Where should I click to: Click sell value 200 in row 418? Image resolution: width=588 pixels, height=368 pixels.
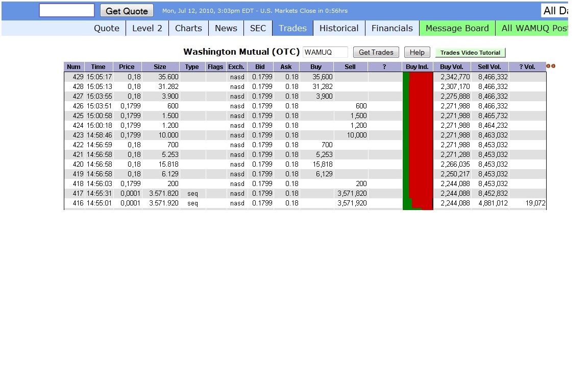[x=361, y=184]
